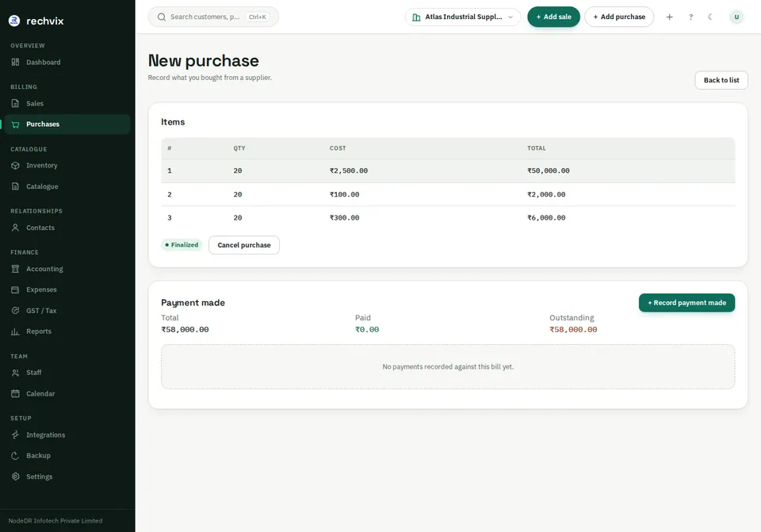The width and height of the screenshot is (761, 532).
Task: Click the COST column header
Action: click(338, 148)
